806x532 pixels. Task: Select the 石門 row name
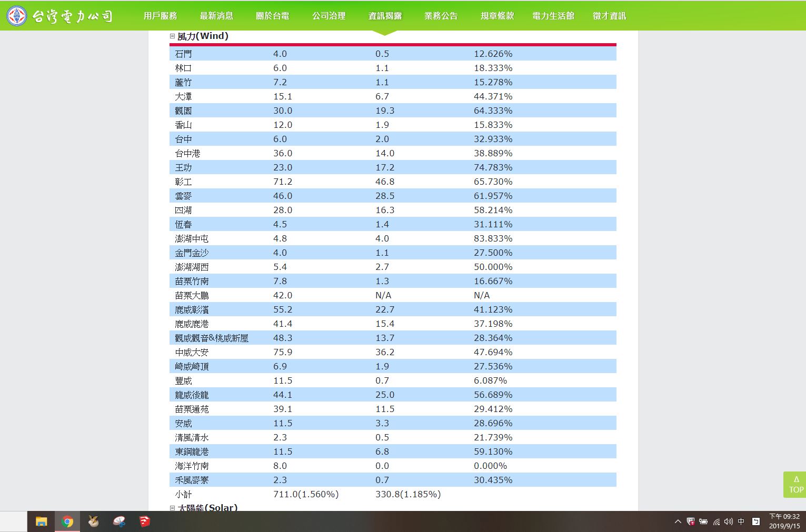click(183, 54)
